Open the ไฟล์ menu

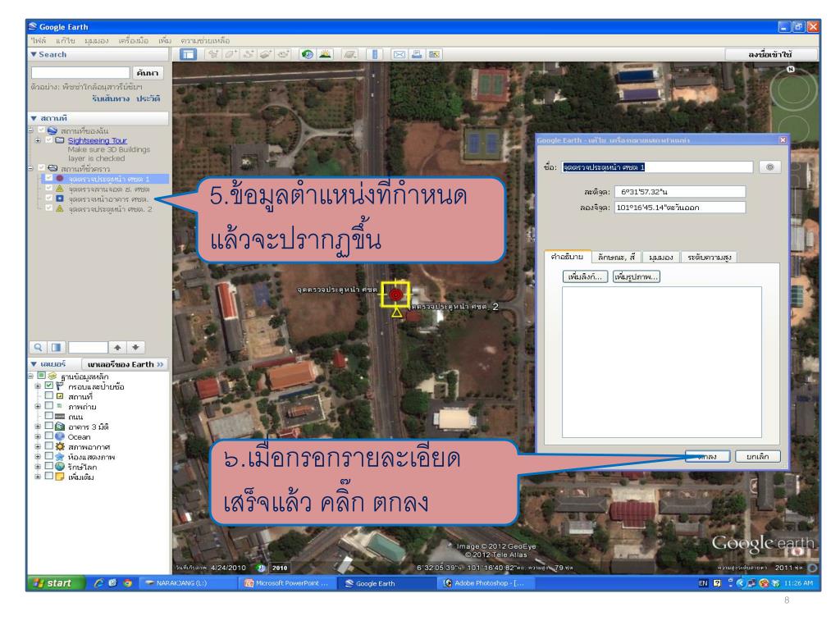click(x=39, y=41)
